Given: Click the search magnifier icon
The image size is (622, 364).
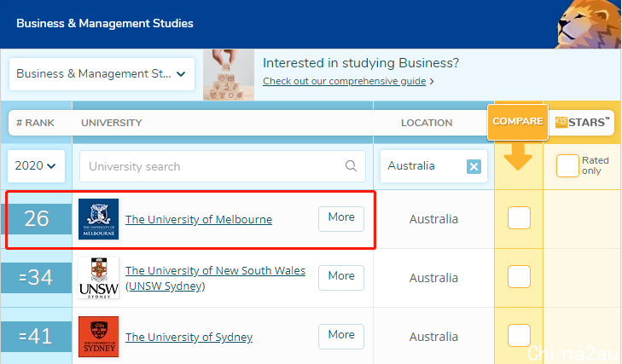Looking at the screenshot, I should pyautogui.click(x=351, y=165).
